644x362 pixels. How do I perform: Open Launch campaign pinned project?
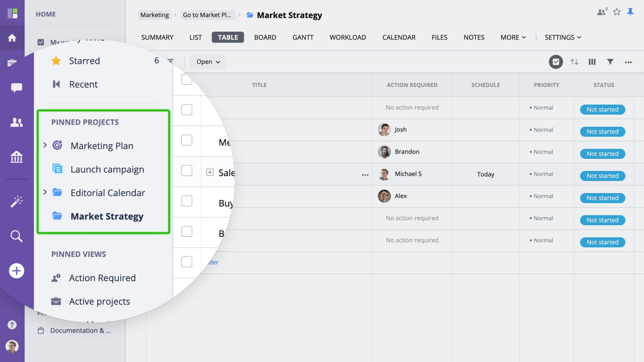pyautogui.click(x=107, y=169)
